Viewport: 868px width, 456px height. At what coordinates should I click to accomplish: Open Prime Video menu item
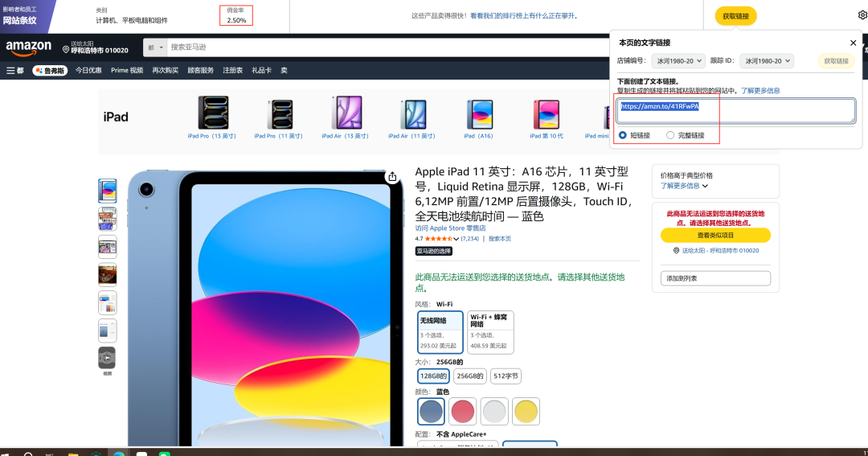127,70
